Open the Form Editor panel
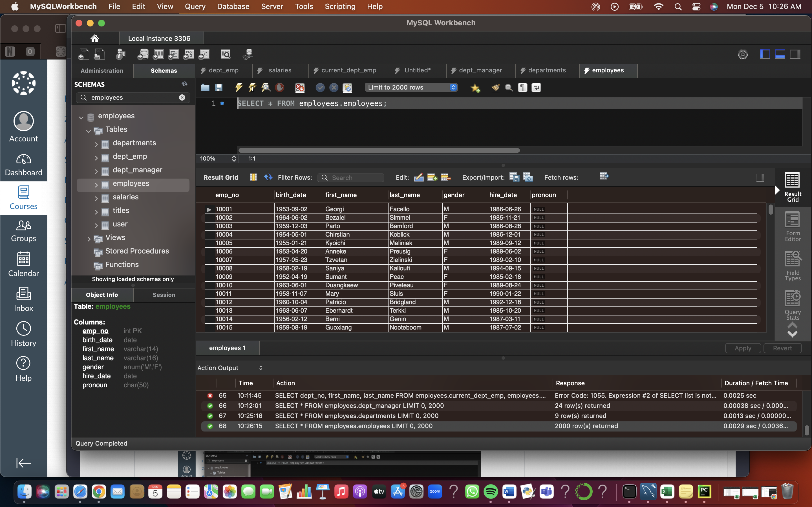This screenshot has width=812, height=507. click(x=792, y=226)
